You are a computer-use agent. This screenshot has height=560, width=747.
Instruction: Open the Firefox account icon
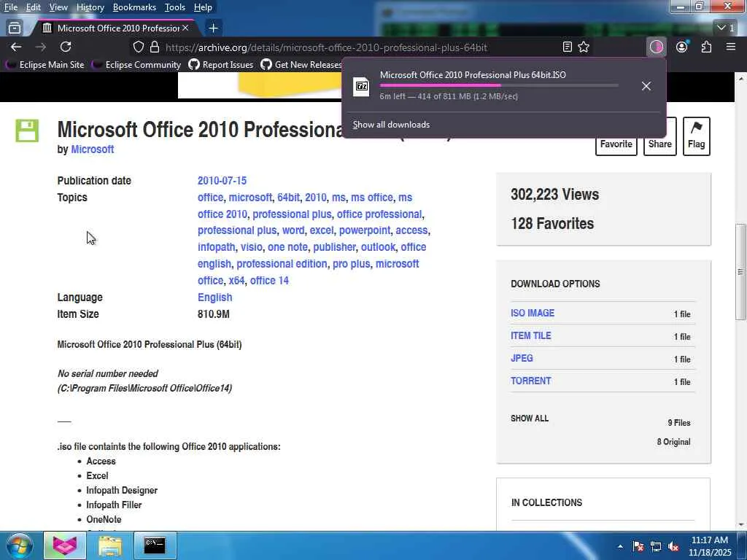point(682,47)
